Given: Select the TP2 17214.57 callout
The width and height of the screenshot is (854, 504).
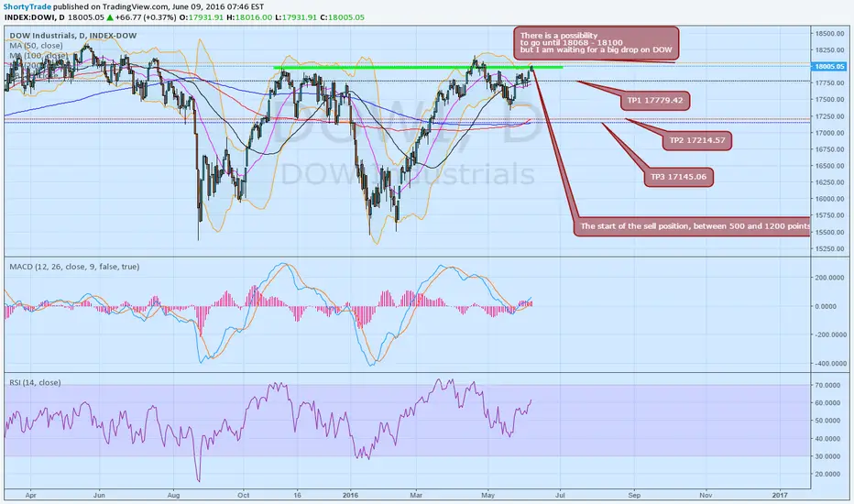Looking at the screenshot, I should [x=697, y=140].
